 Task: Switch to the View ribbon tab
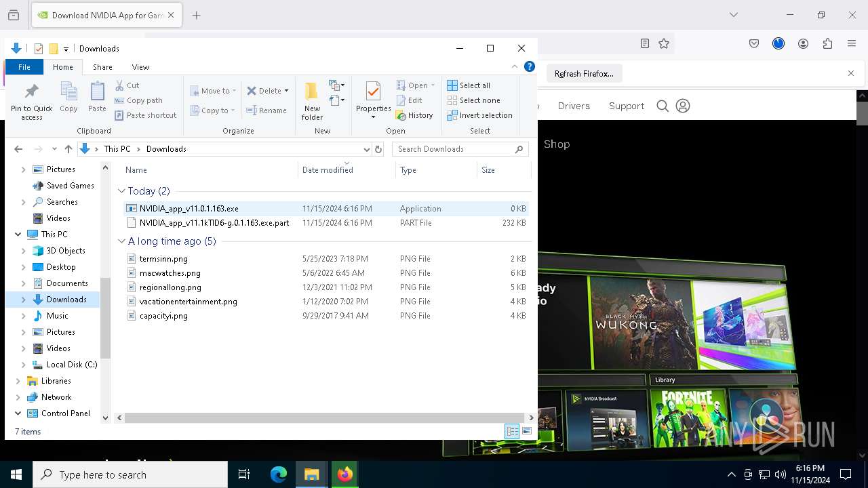(140, 67)
